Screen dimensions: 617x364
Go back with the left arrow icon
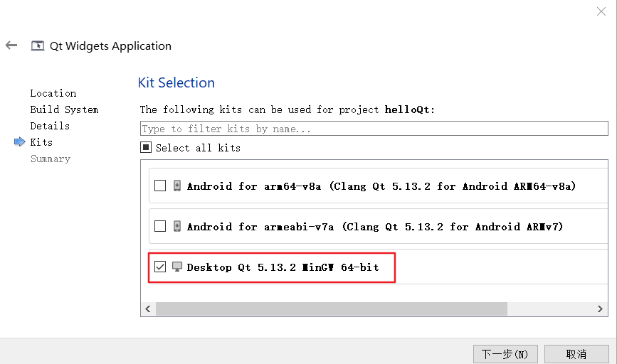click(11, 45)
